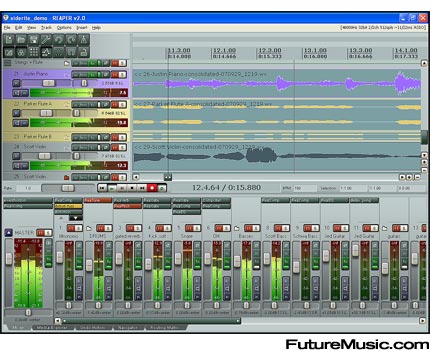Image resolution: width=430 pixels, height=360 pixels.
Task: Toggle the repeat button in the transport
Action: point(162,188)
